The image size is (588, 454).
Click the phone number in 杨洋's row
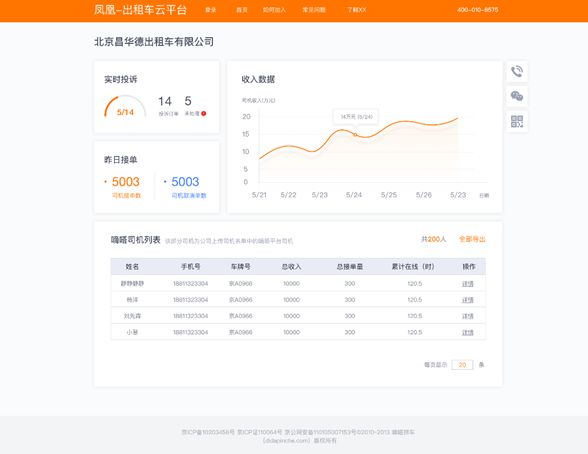(x=190, y=300)
